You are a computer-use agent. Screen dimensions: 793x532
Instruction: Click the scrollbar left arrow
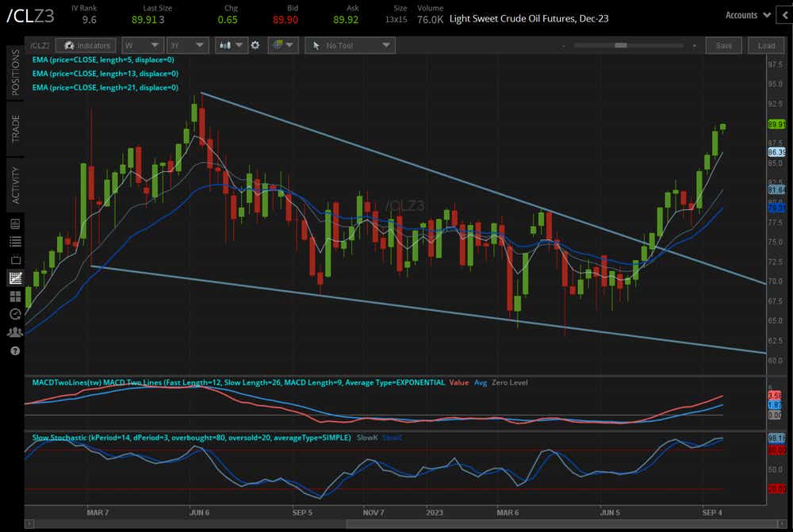(x=29, y=524)
